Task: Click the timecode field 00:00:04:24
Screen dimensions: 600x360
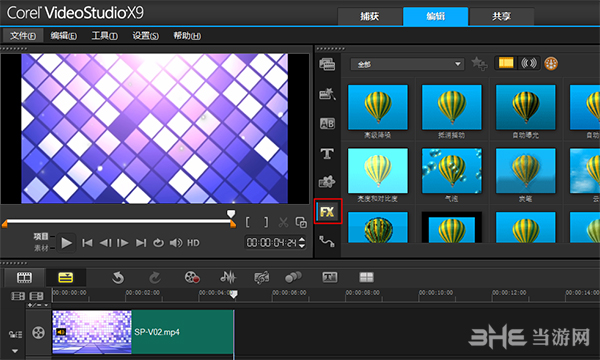Action: click(x=272, y=243)
